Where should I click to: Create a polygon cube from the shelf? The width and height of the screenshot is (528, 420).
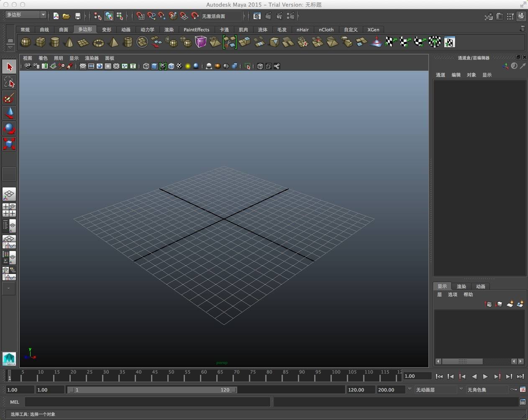point(41,42)
